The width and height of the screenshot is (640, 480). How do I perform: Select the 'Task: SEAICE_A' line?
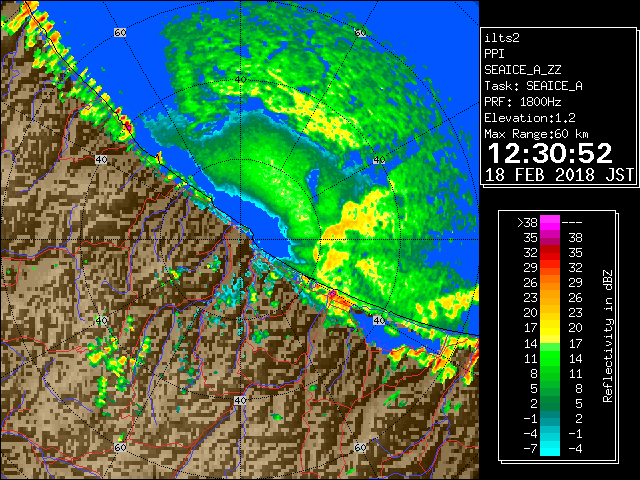533,86
